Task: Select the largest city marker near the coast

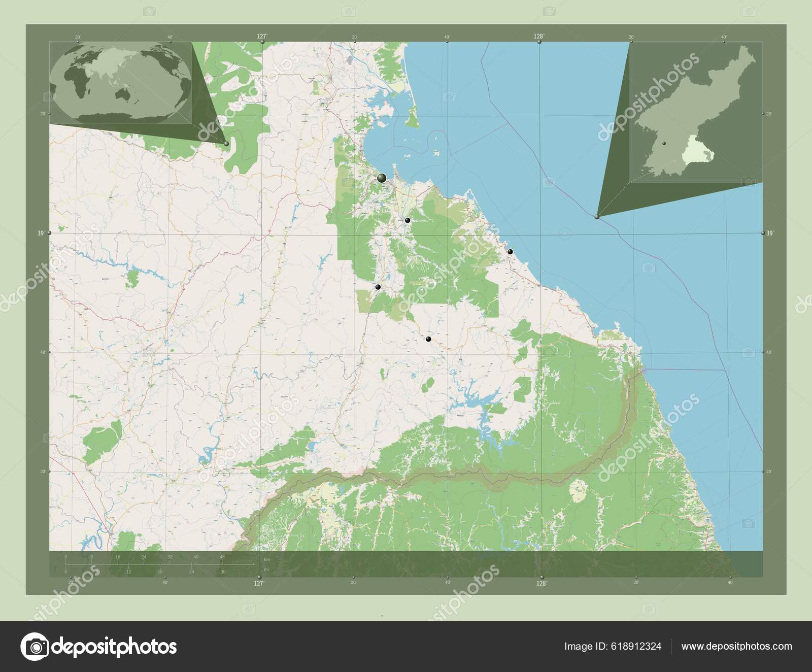Action: (x=381, y=179)
